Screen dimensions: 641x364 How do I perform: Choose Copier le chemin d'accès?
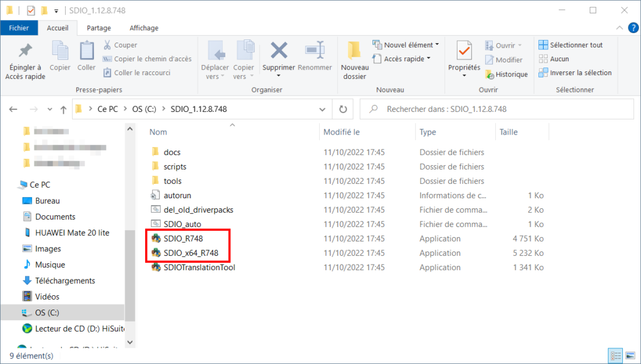(x=147, y=59)
